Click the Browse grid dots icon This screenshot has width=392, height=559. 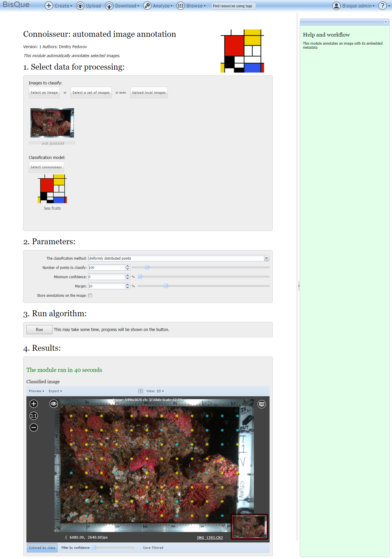click(180, 6)
